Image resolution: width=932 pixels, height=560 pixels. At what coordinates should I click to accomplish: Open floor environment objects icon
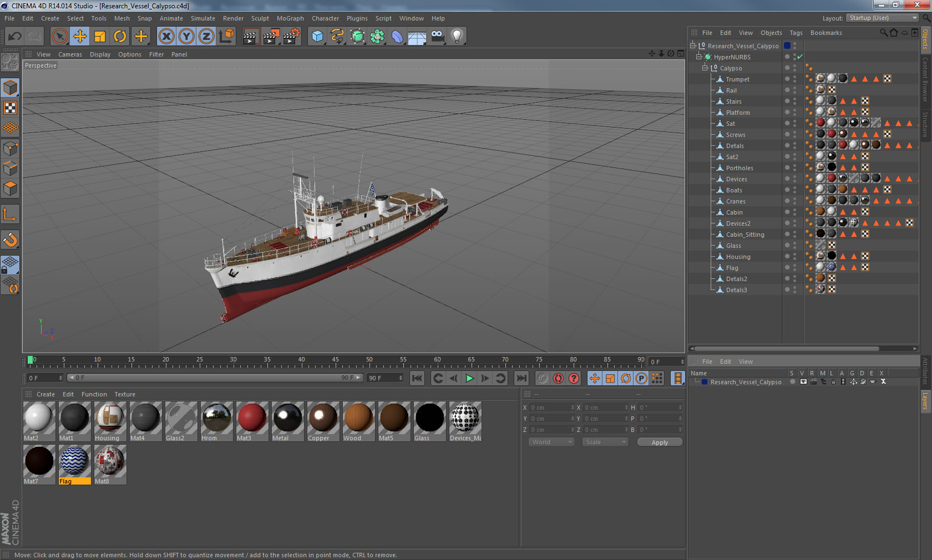coord(417,37)
